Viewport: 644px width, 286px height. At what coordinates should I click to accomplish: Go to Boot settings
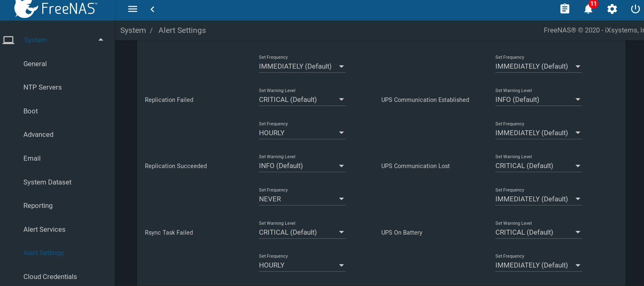click(x=31, y=111)
